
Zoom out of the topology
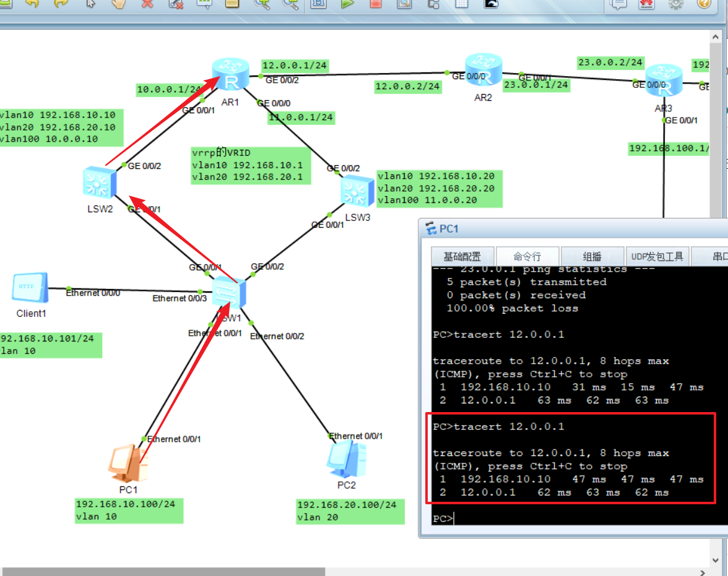point(290,5)
